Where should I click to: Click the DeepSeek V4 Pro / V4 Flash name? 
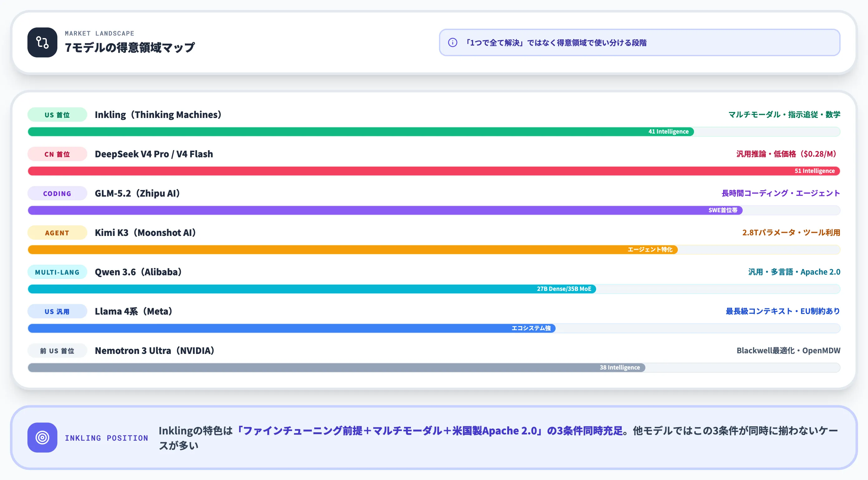coord(154,154)
